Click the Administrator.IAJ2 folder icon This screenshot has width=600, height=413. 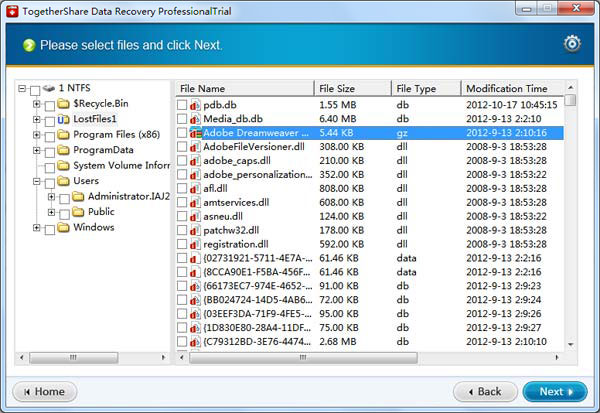coord(78,196)
